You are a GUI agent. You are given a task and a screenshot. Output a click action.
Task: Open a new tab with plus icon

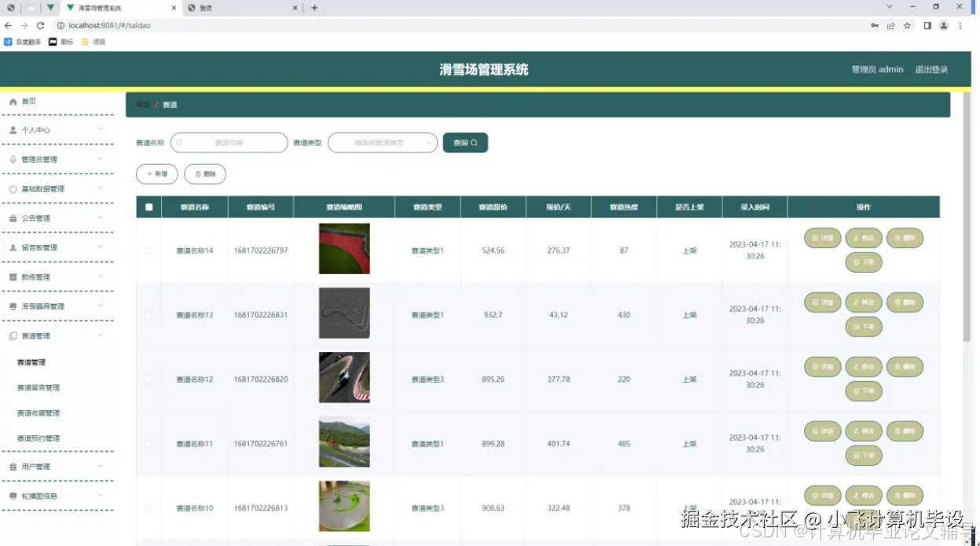(314, 8)
